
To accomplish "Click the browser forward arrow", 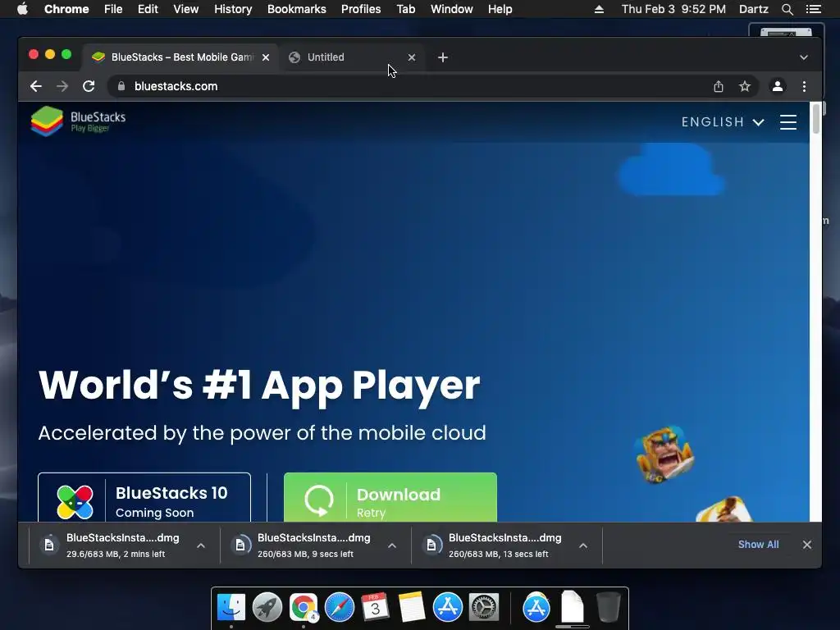I will pos(62,86).
